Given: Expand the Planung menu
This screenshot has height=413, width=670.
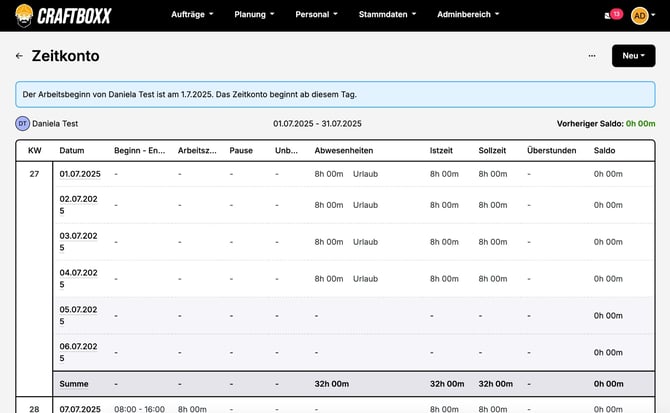Looking at the screenshot, I should coord(257,15).
